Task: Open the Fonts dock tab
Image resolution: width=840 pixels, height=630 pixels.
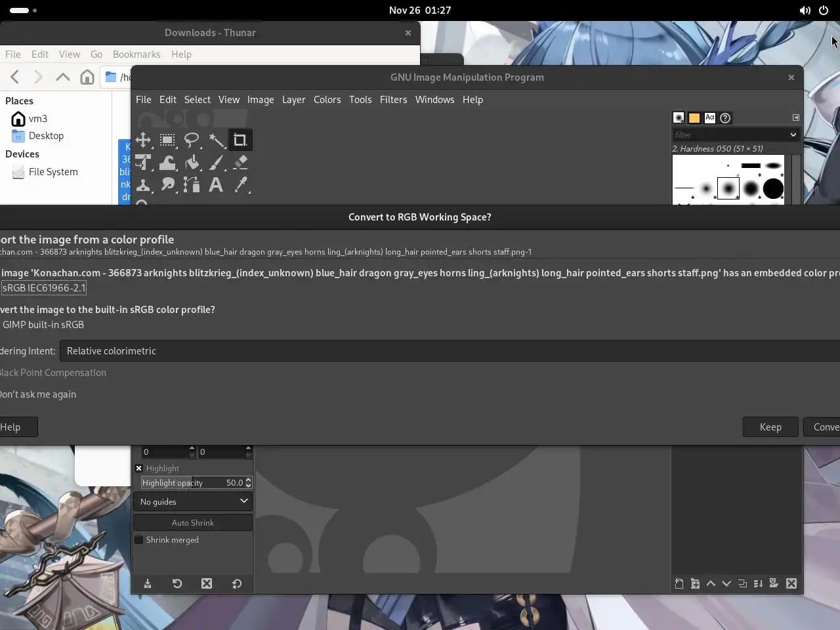Action: point(710,118)
